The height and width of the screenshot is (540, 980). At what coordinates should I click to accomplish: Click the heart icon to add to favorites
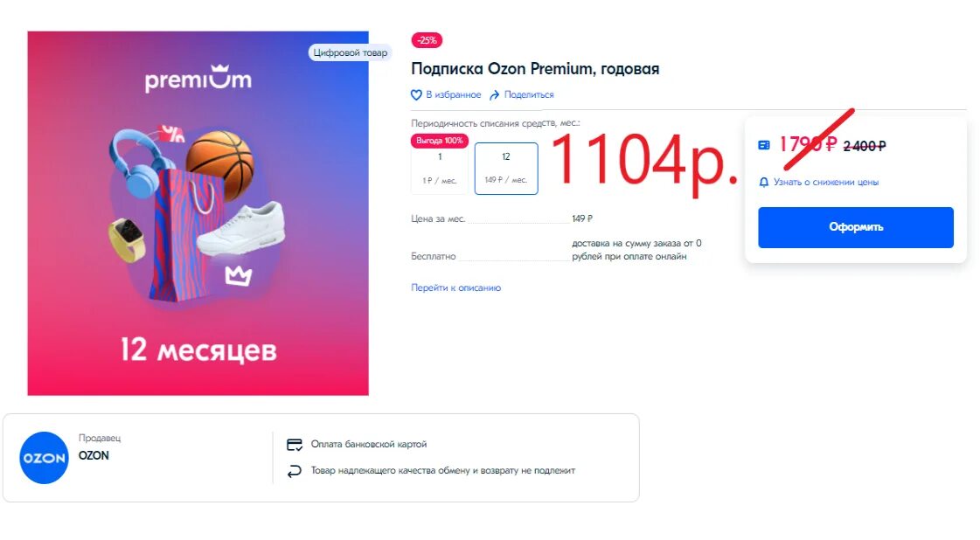pos(416,95)
